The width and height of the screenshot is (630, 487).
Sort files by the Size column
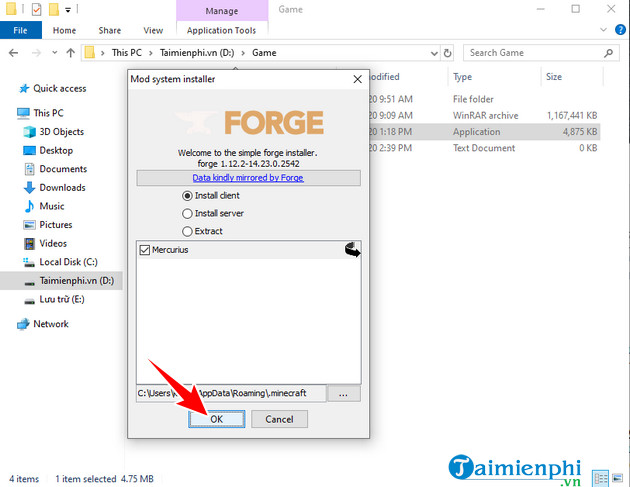click(554, 77)
